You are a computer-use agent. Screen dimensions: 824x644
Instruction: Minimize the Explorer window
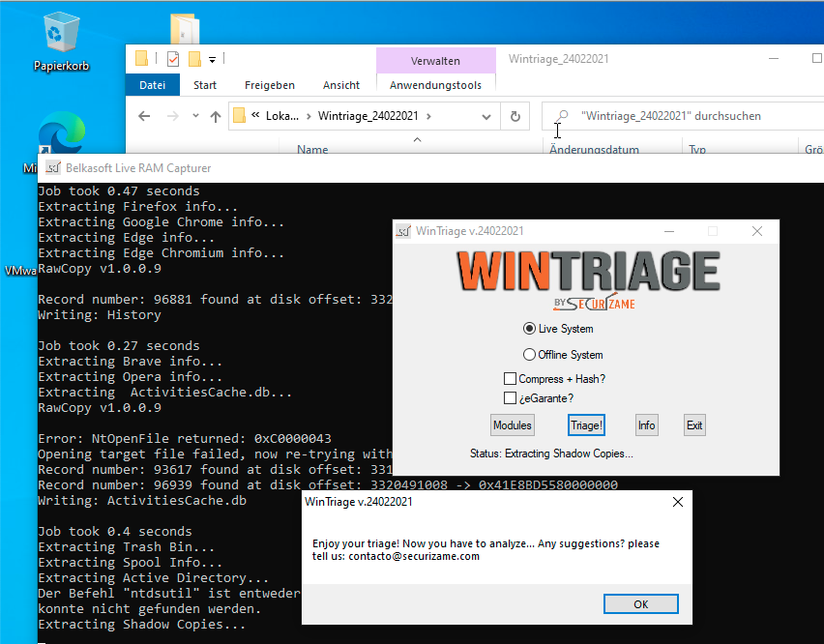coord(774,58)
